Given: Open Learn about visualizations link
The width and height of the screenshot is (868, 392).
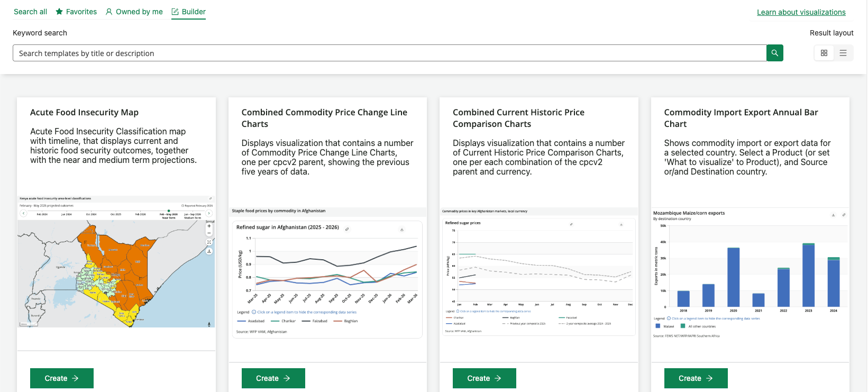Looking at the screenshot, I should (x=801, y=12).
